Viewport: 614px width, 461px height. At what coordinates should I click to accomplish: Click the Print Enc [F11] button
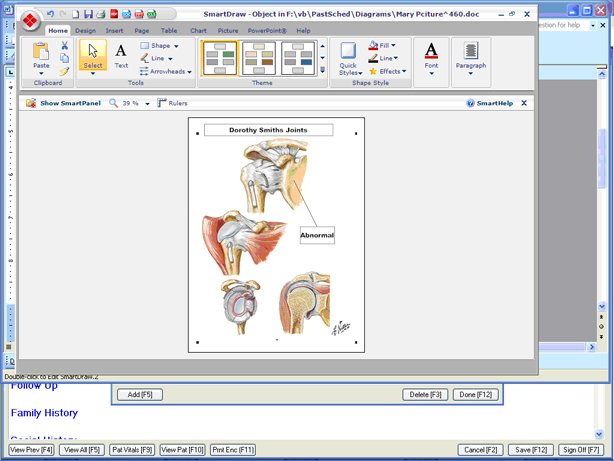click(x=233, y=450)
